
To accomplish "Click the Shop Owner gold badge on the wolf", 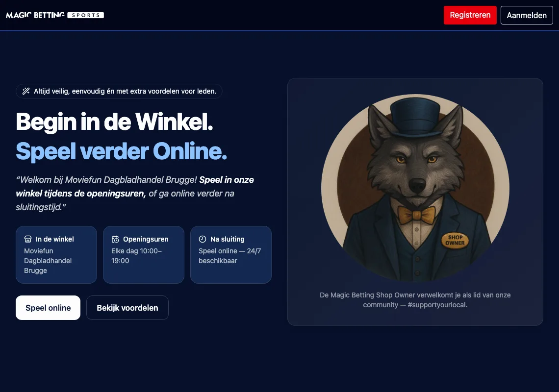I will click(x=455, y=240).
